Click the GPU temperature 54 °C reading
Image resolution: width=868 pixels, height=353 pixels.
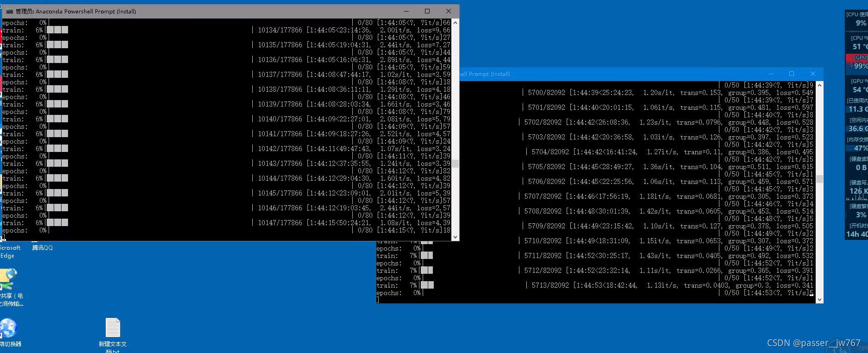tap(860, 89)
